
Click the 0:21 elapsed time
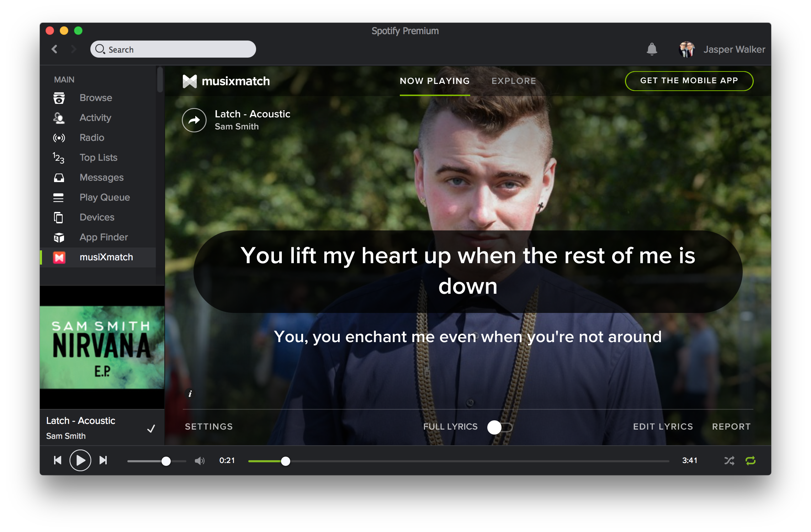pos(227,461)
